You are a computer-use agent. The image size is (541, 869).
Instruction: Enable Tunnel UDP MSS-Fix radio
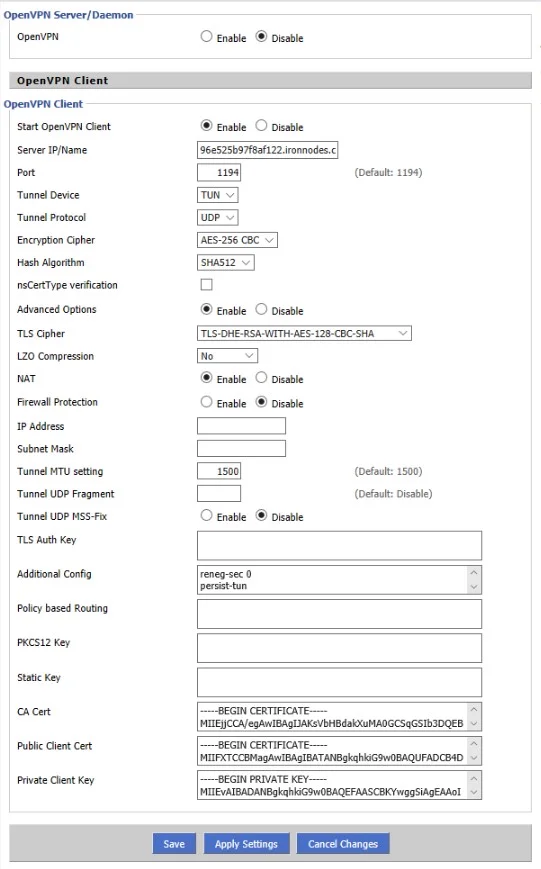pos(206,515)
